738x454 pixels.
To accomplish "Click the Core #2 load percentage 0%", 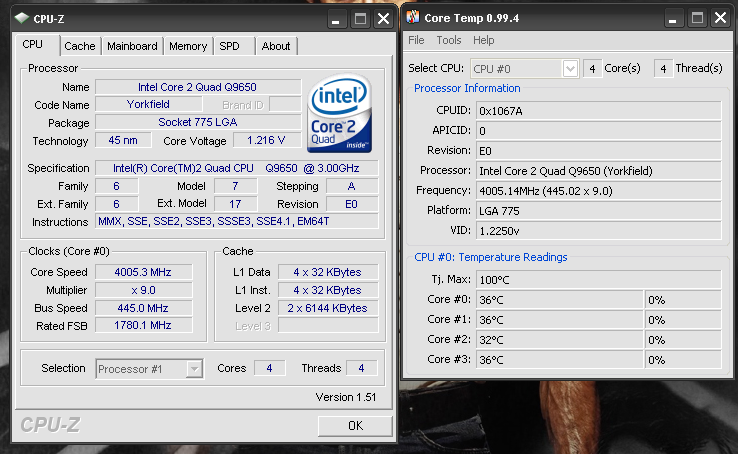I will (682, 340).
